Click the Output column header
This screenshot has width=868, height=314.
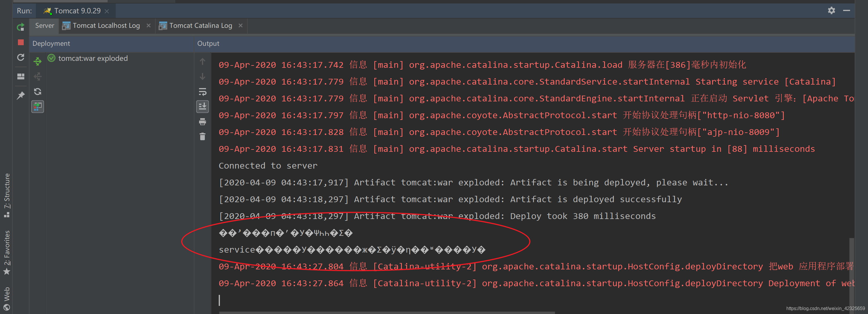(x=208, y=43)
